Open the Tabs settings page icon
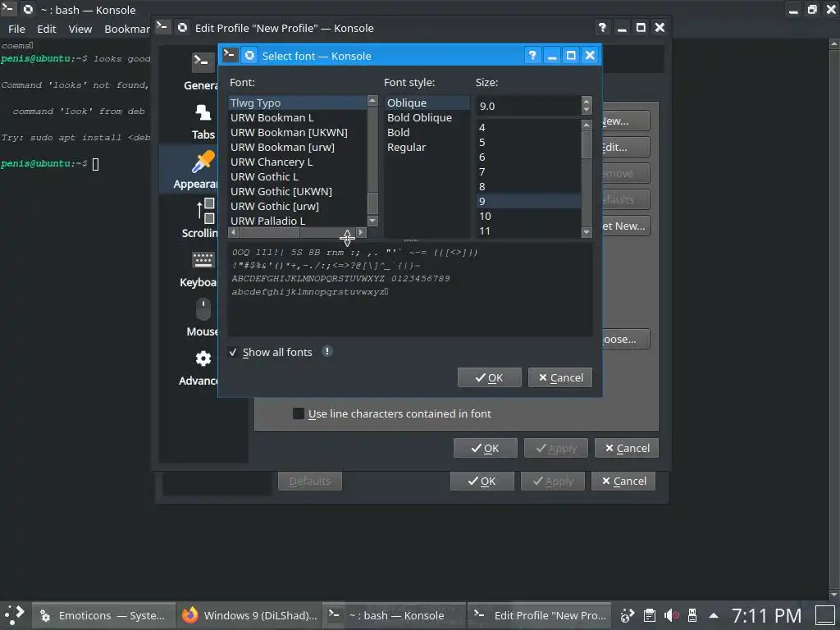Viewport: 840px width, 630px height. coord(203,113)
